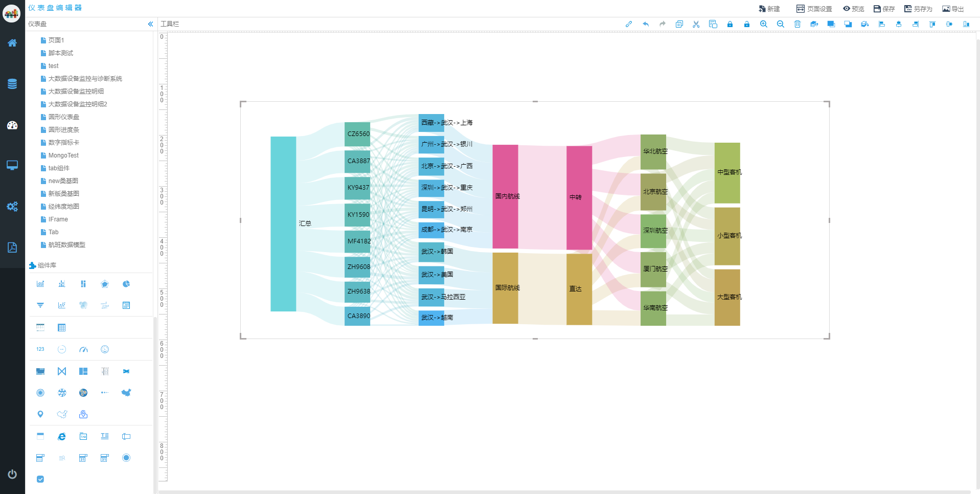Open 页面设置 page settings

814,9
